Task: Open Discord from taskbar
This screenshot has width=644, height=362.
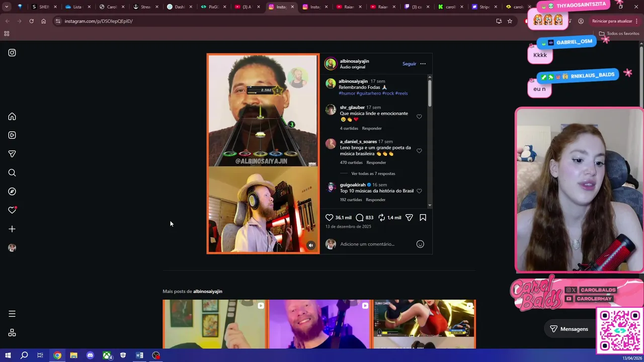Action: 90,355
